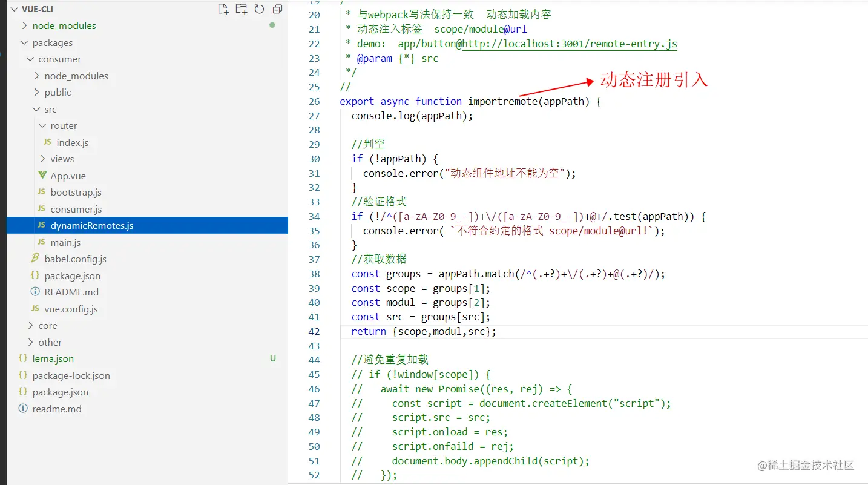Image resolution: width=868 pixels, height=485 pixels.
Task: Select dynamicRemotes.js in the tree
Action: click(x=148, y=225)
